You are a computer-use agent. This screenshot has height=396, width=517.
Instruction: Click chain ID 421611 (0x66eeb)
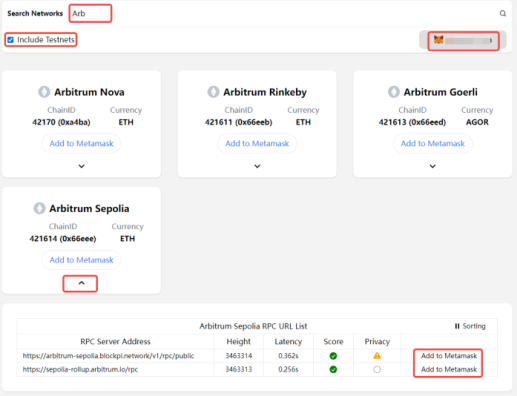[239, 122]
